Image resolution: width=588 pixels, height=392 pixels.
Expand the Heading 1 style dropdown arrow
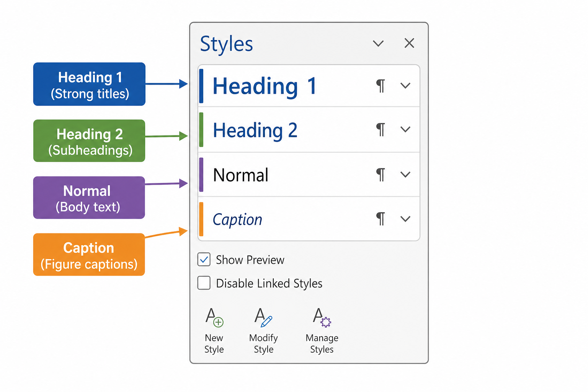point(405,86)
